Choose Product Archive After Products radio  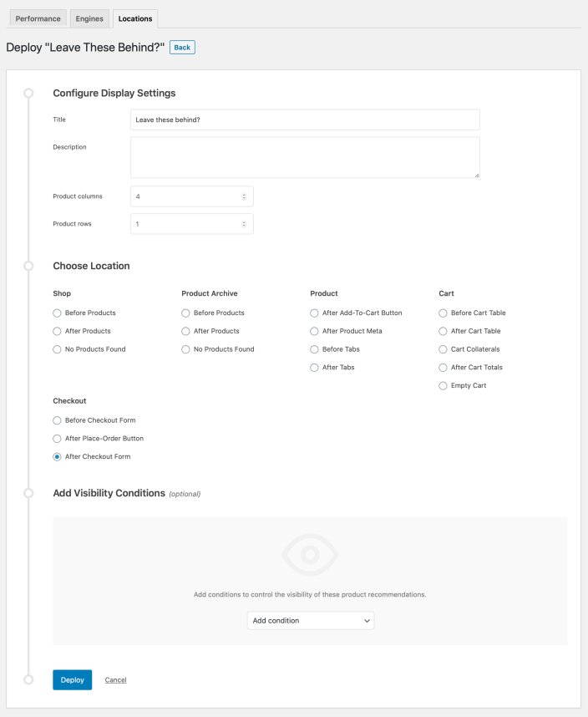(185, 331)
